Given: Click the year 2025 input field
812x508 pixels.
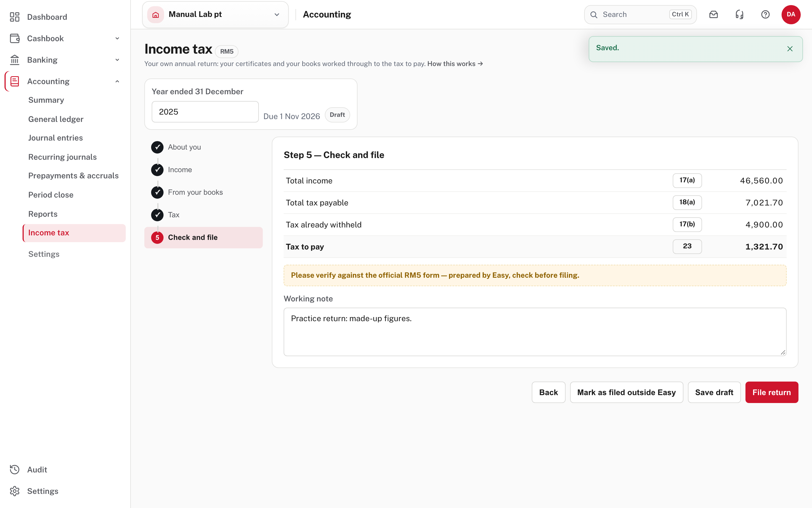Looking at the screenshot, I should 205,112.
